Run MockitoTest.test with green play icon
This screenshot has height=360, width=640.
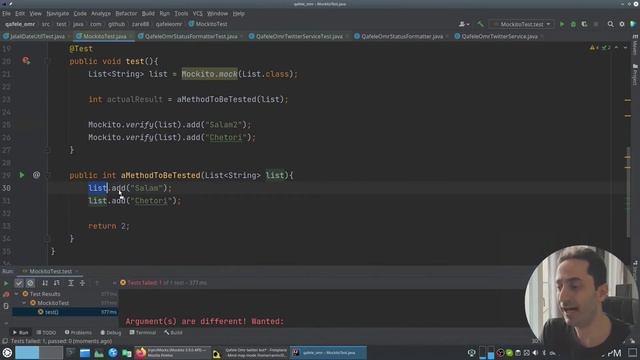click(x=562, y=24)
